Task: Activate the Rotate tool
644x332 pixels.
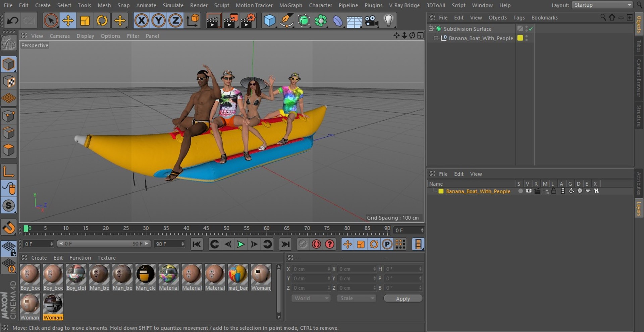Action: pos(102,21)
